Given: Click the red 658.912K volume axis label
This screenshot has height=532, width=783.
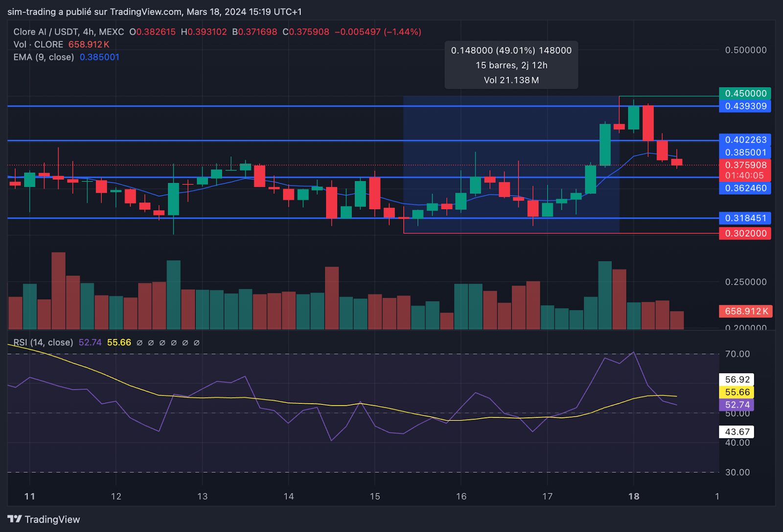Looking at the screenshot, I should pyautogui.click(x=746, y=311).
